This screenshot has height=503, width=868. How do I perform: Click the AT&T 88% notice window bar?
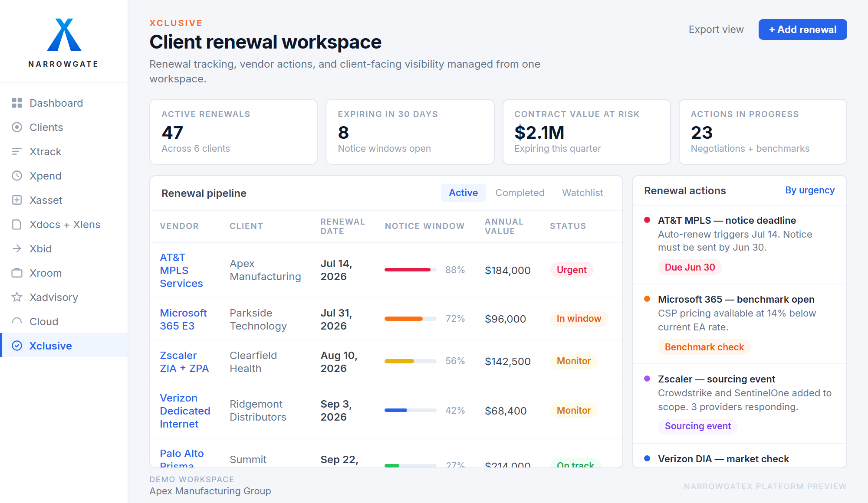coord(410,270)
